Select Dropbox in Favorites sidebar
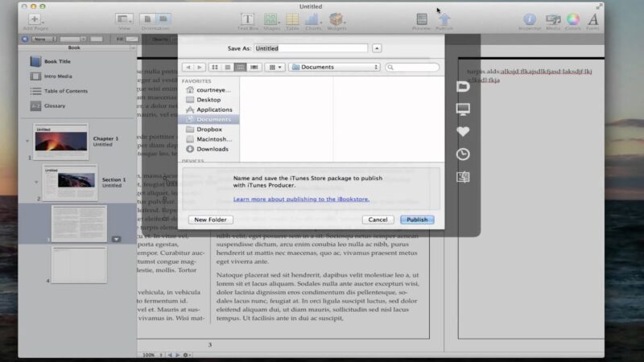 tap(208, 130)
